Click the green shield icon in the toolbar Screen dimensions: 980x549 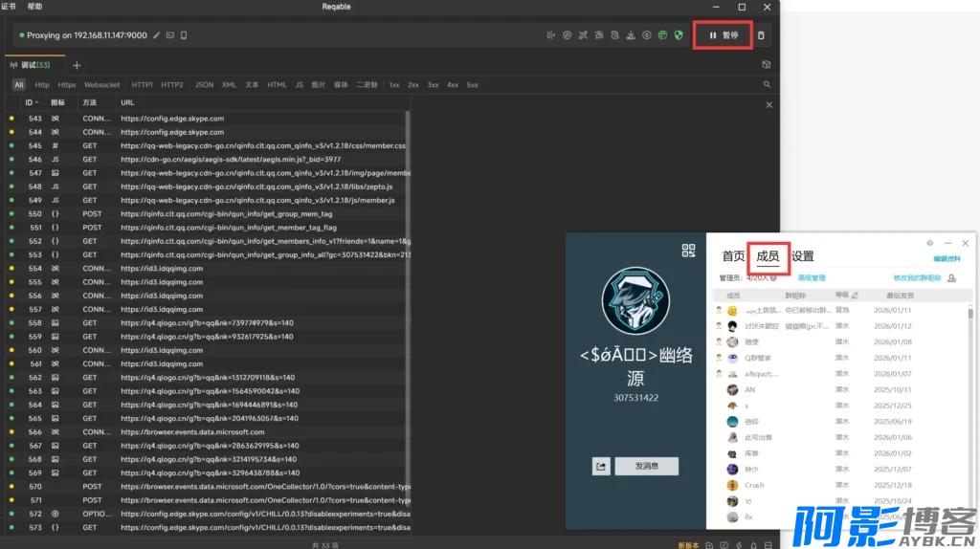[x=679, y=35]
